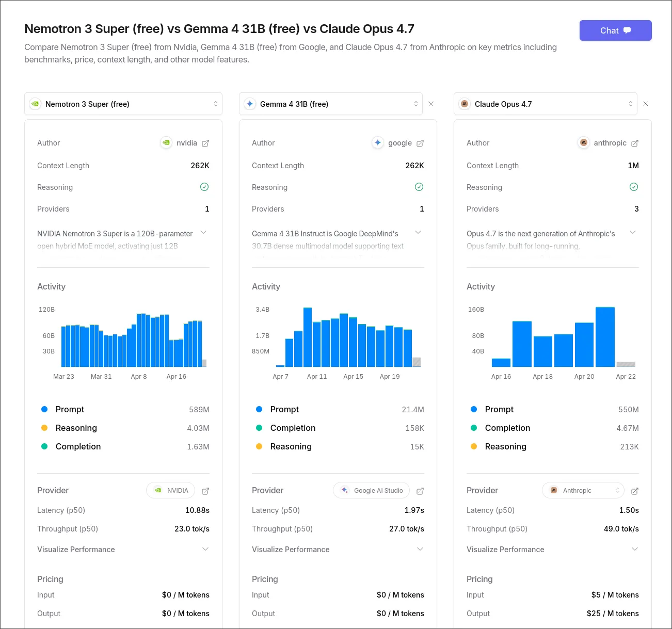Click Gemma reasoning supported checkmark
The width and height of the screenshot is (672, 629).
click(x=419, y=187)
